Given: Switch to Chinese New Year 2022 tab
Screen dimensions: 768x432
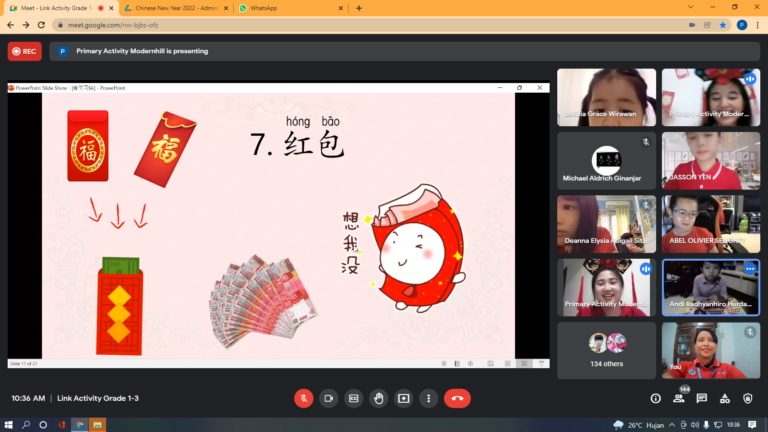Looking at the screenshot, I should 170,8.
